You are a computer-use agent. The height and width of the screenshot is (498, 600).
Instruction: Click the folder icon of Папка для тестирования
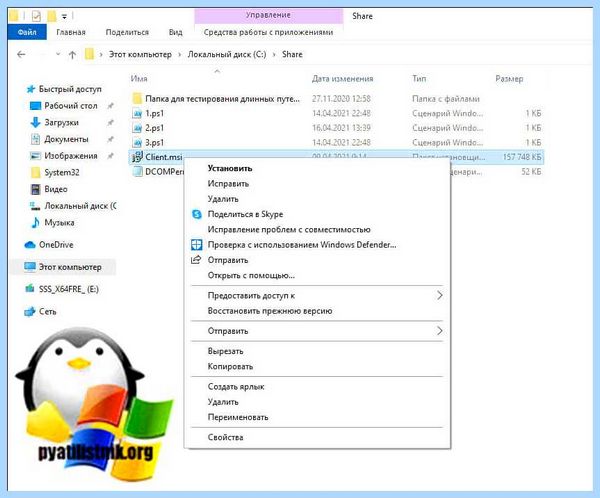point(137,99)
